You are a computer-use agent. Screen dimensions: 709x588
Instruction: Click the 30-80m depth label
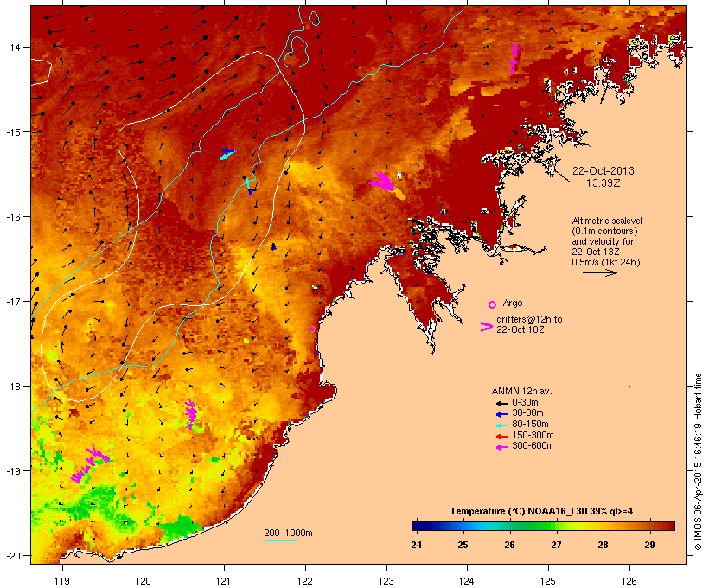[x=527, y=413]
